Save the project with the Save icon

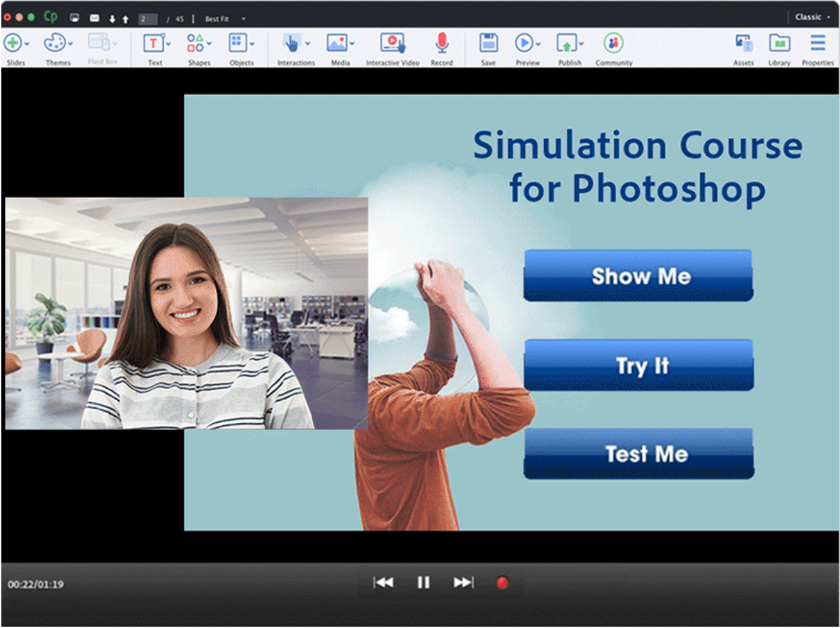pyautogui.click(x=488, y=43)
